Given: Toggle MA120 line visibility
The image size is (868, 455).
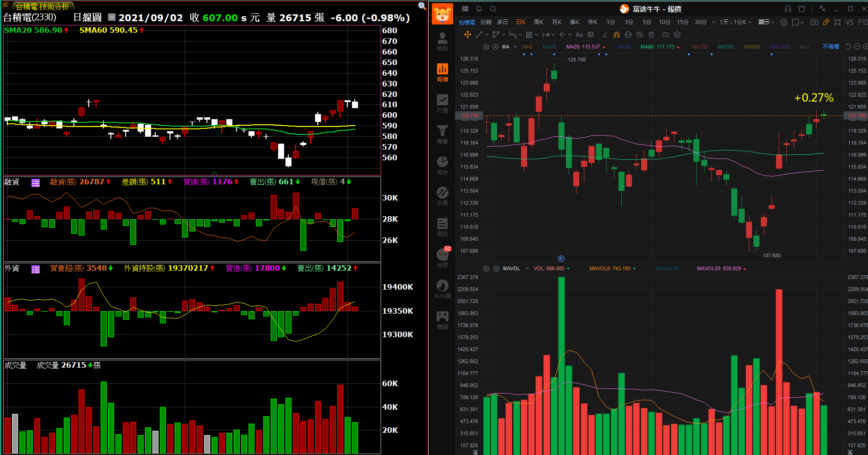Looking at the screenshot, I should [700, 47].
